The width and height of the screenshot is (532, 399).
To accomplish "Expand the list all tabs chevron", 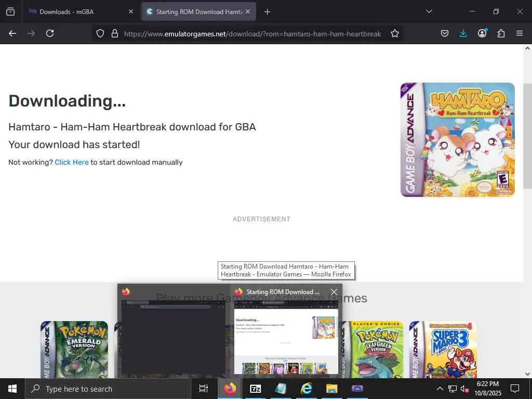I will (429, 11).
